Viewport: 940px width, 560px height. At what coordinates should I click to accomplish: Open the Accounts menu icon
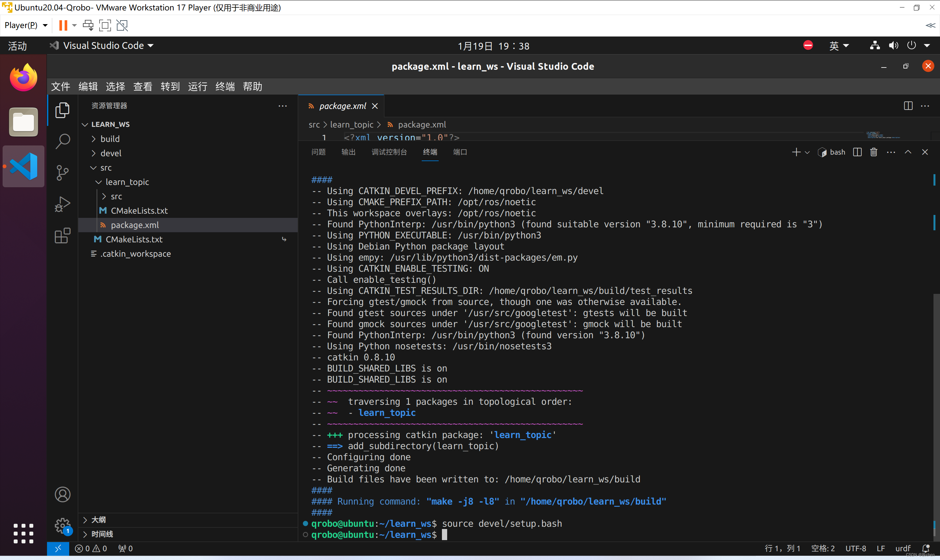click(x=62, y=494)
